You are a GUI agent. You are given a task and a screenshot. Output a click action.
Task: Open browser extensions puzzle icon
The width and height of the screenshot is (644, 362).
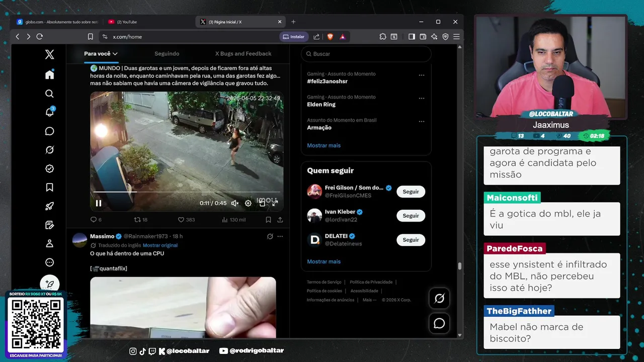coord(383,37)
